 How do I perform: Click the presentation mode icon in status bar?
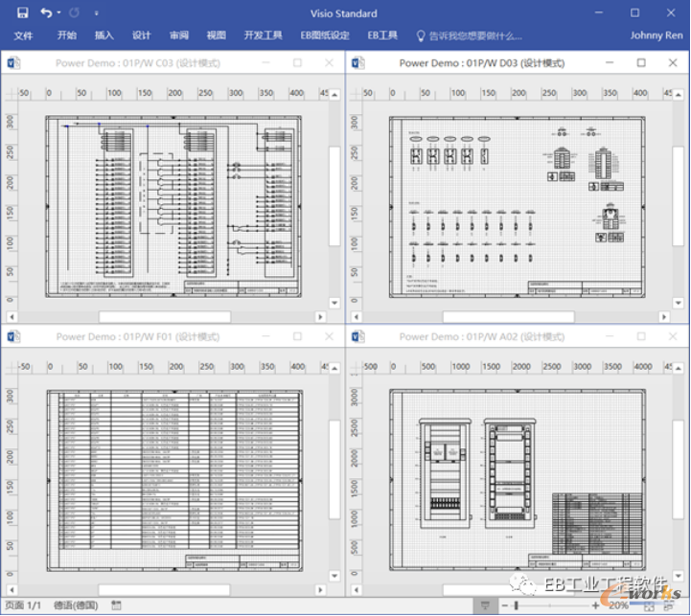[485, 605]
